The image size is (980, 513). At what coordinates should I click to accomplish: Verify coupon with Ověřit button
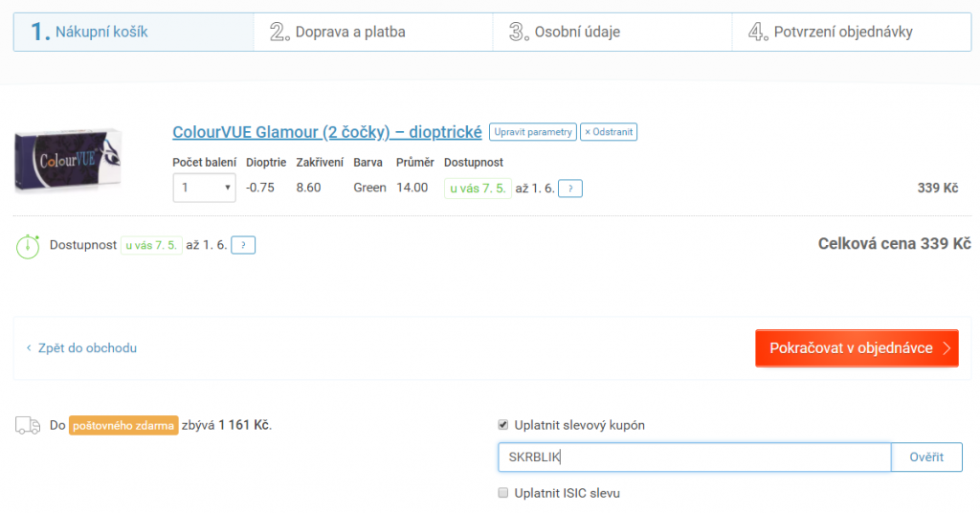[926, 457]
